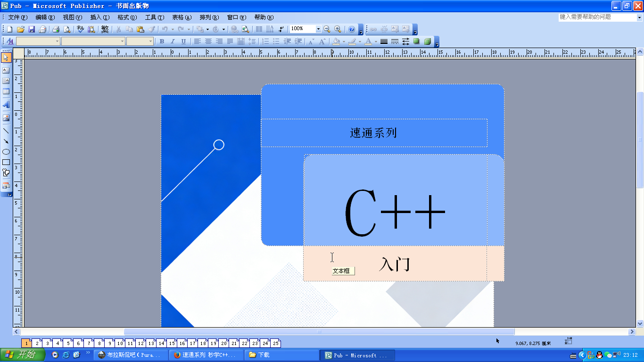Image resolution: width=644 pixels, height=362 pixels.
Task: Expand the Font Color dropdown arrow
Action: [x=376, y=41]
